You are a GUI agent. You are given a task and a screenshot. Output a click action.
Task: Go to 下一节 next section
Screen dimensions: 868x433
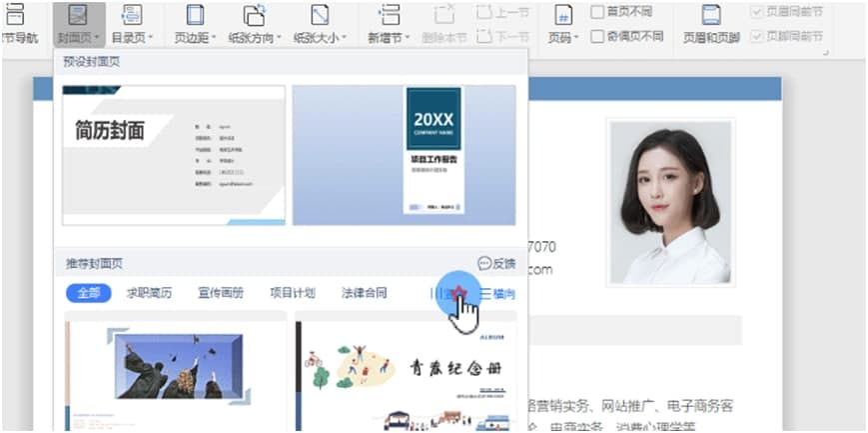click(x=503, y=37)
